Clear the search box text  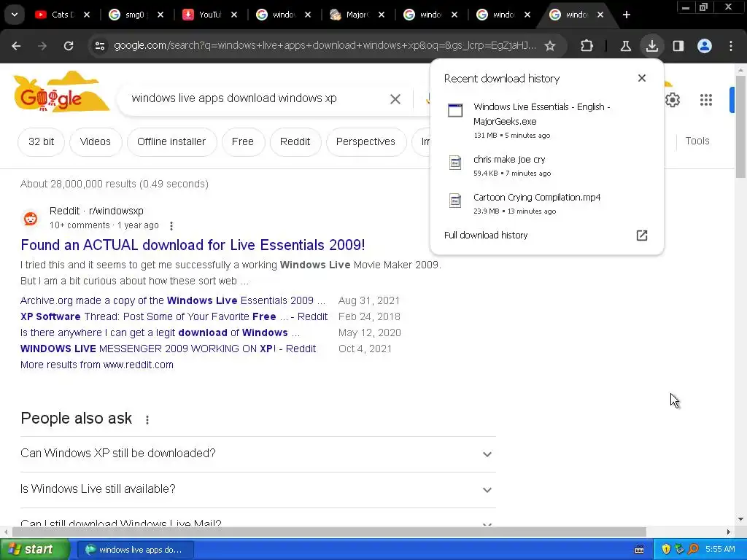coord(395,99)
